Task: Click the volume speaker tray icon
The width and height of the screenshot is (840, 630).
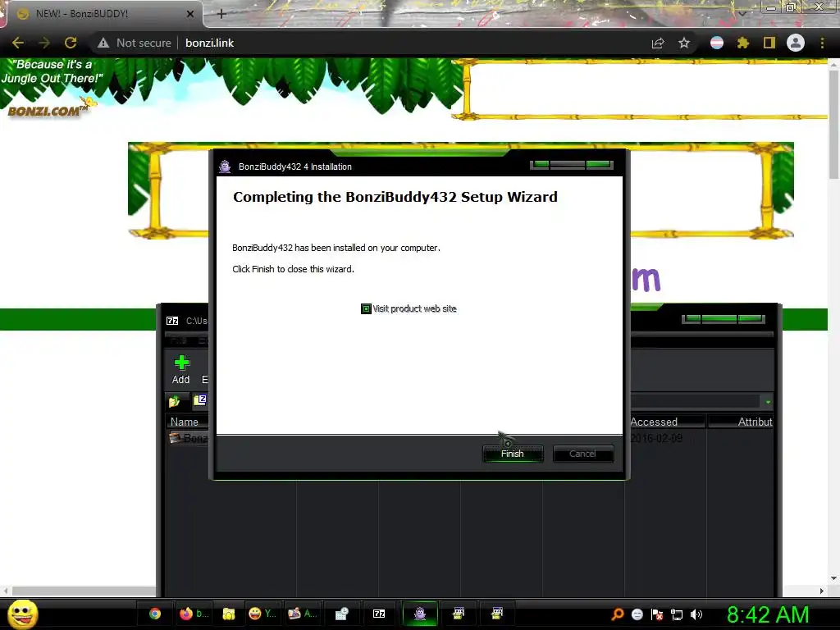Action: coord(696,614)
